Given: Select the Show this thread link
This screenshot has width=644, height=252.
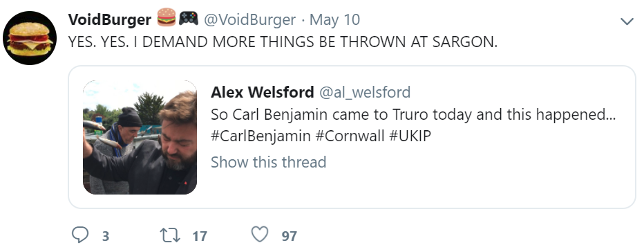Looking at the screenshot, I should (269, 162).
